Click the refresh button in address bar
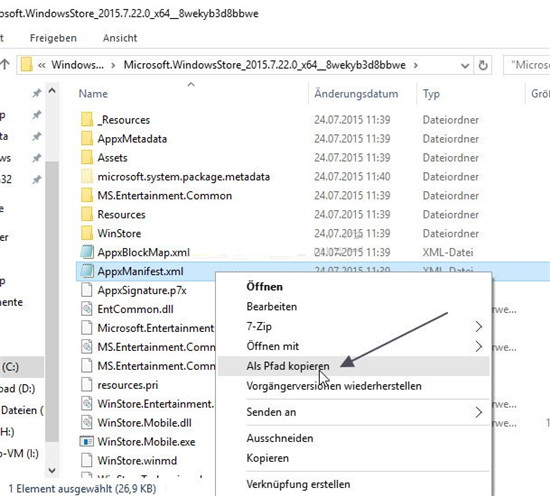 click(x=483, y=65)
